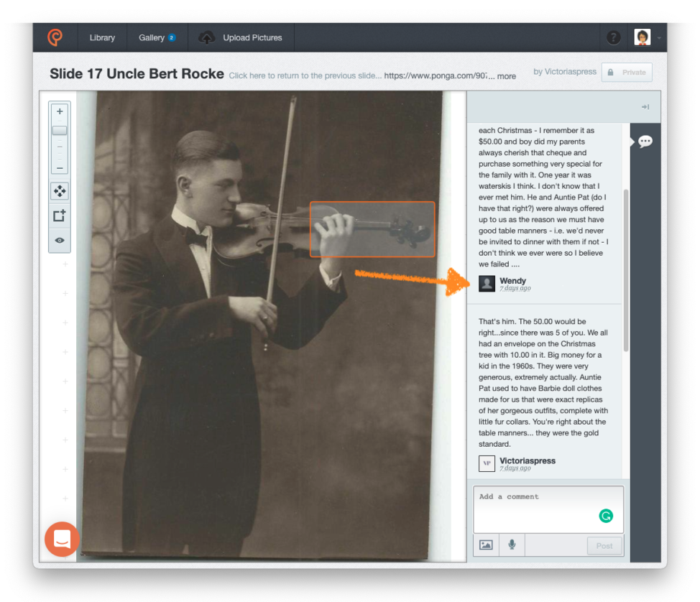Toggle annotation visibility with the eye icon
Viewport: 700px width, 602px height.
pos(60,239)
